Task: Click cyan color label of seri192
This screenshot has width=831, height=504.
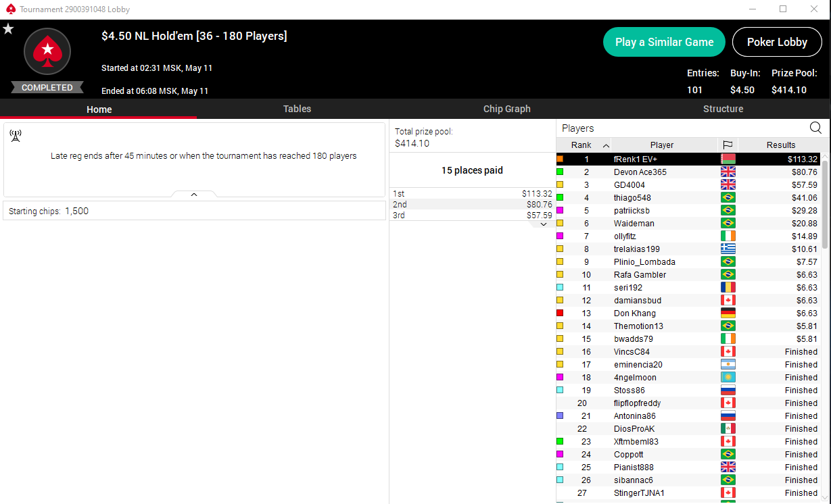Action: pos(560,287)
